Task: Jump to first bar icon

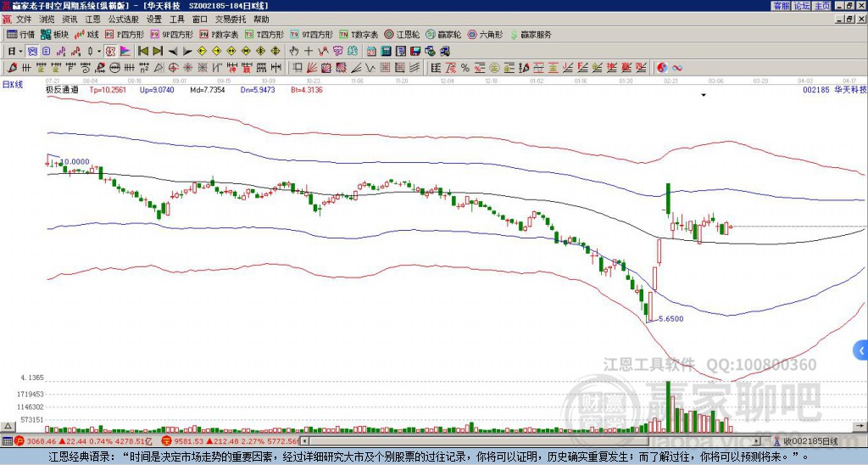Action: click(x=142, y=52)
